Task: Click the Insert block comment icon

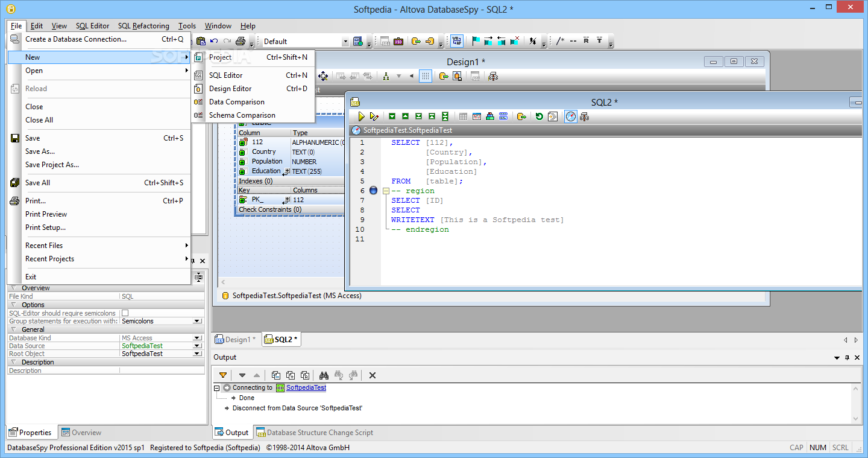Action: [x=560, y=41]
